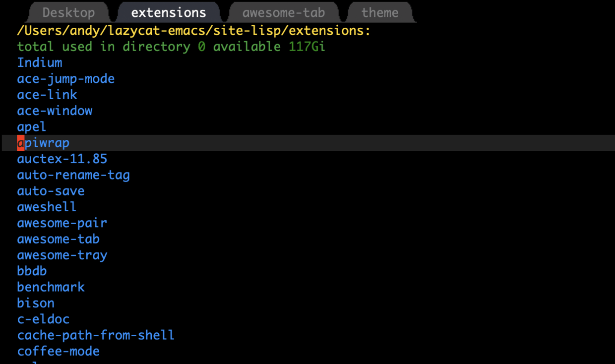
Task: Select the extensions tab
Action: (x=169, y=12)
